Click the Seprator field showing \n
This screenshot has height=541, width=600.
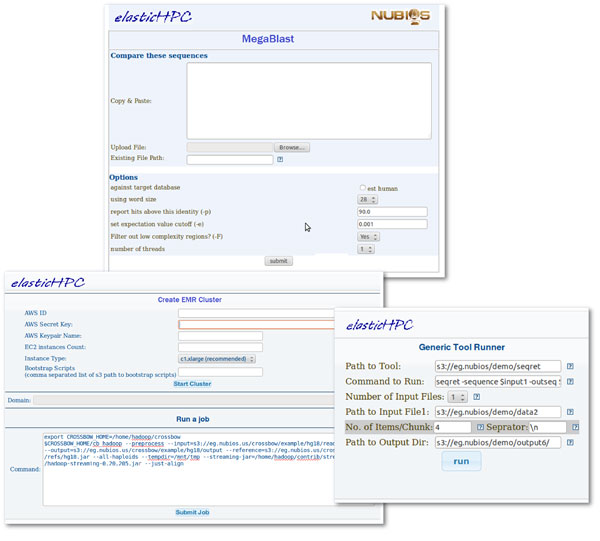pyautogui.click(x=548, y=427)
